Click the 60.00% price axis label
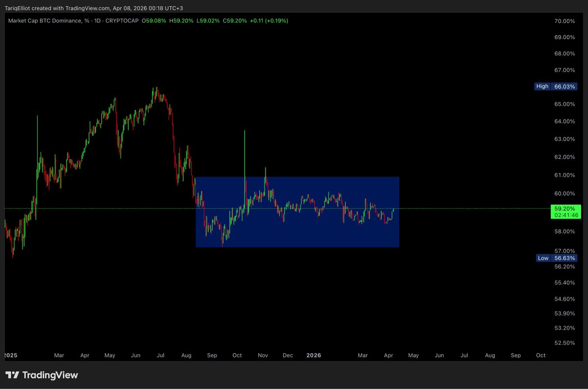 564,193
